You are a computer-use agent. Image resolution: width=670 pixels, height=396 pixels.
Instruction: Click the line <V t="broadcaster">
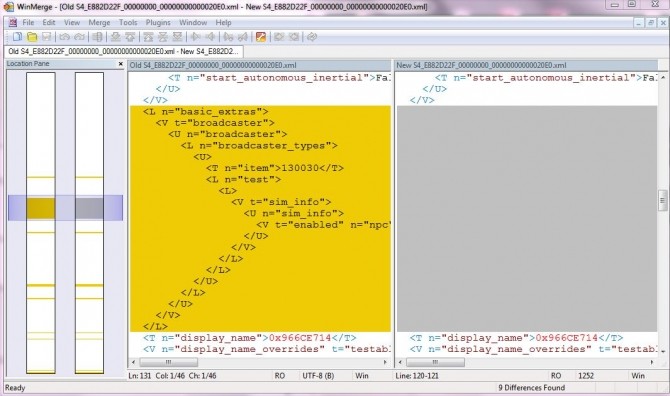click(215, 123)
